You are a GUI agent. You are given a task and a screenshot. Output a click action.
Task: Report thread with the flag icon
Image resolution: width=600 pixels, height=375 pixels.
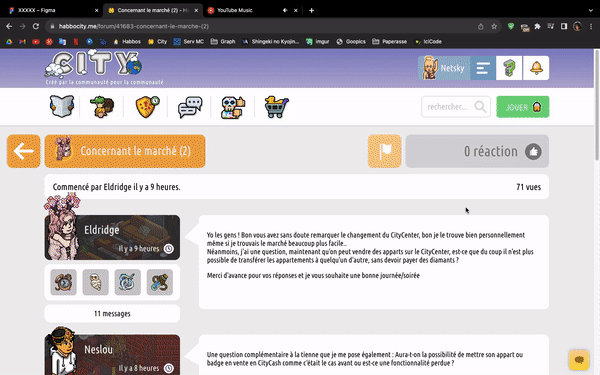pyautogui.click(x=385, y=151)
